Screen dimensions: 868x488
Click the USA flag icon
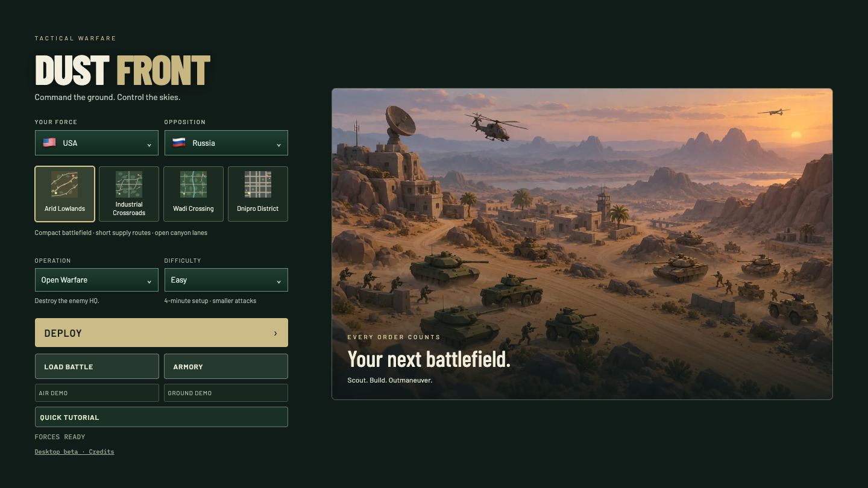point(49,143)
